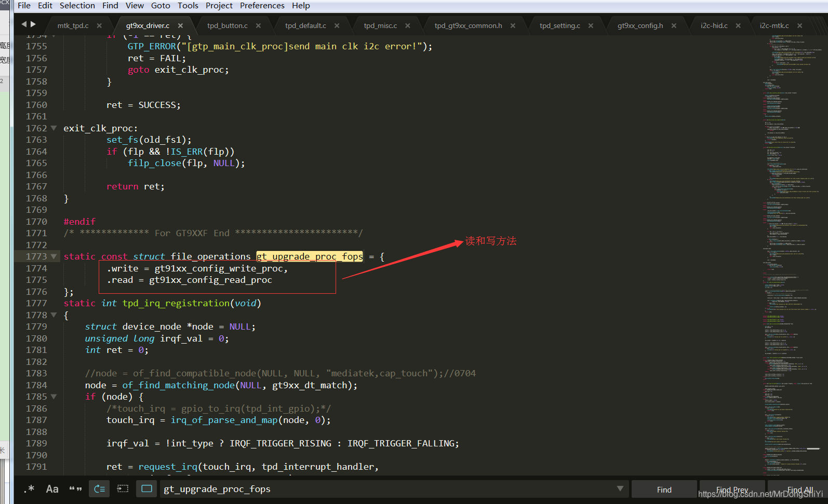828x504 pixels.
Task: Close the i2c-hid.c tab
Action: point(738,25)
